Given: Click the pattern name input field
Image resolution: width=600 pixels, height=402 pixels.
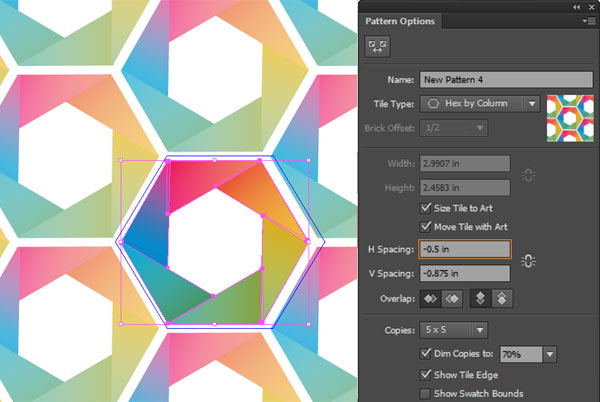Looking at the screenshot, I should [x=480, y=80].
